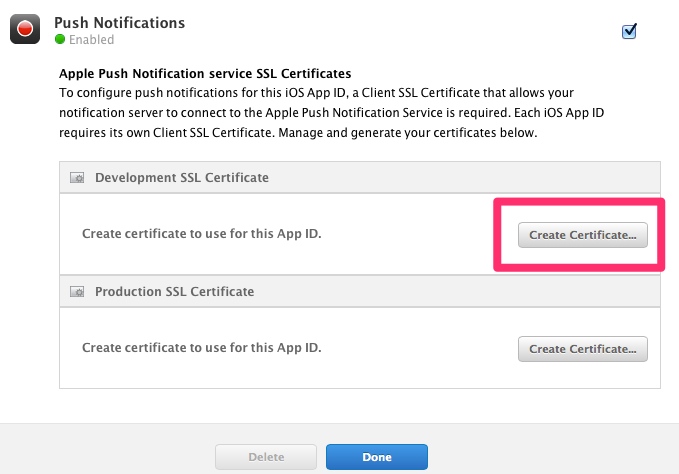The image size is (679, 474).
Task: Click the Enabled status label
Action: pos(91,40)
